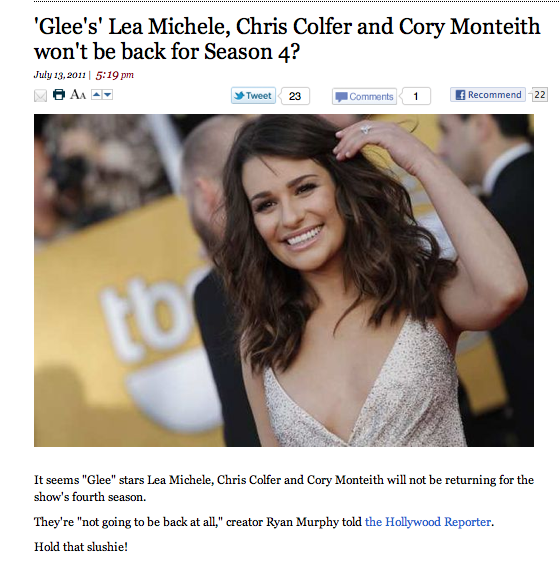This screenshot has width=559, height=565.
Task: Click the Aa text size icon
Action: [x=78, y=94]
